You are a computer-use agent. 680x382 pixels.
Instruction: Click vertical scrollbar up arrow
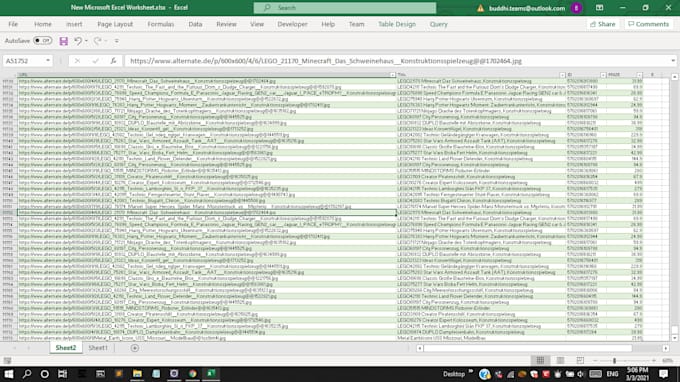(674, 77)
